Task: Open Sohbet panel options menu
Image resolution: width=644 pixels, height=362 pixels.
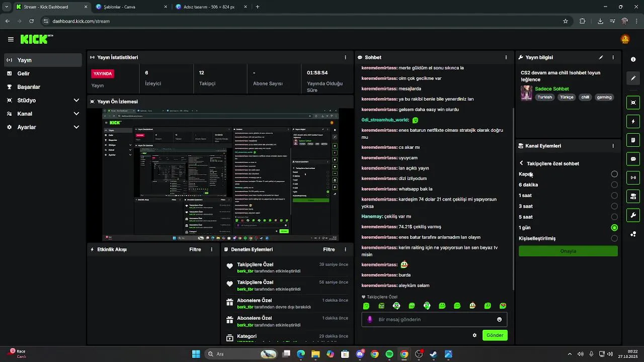Action: [506, 57]
